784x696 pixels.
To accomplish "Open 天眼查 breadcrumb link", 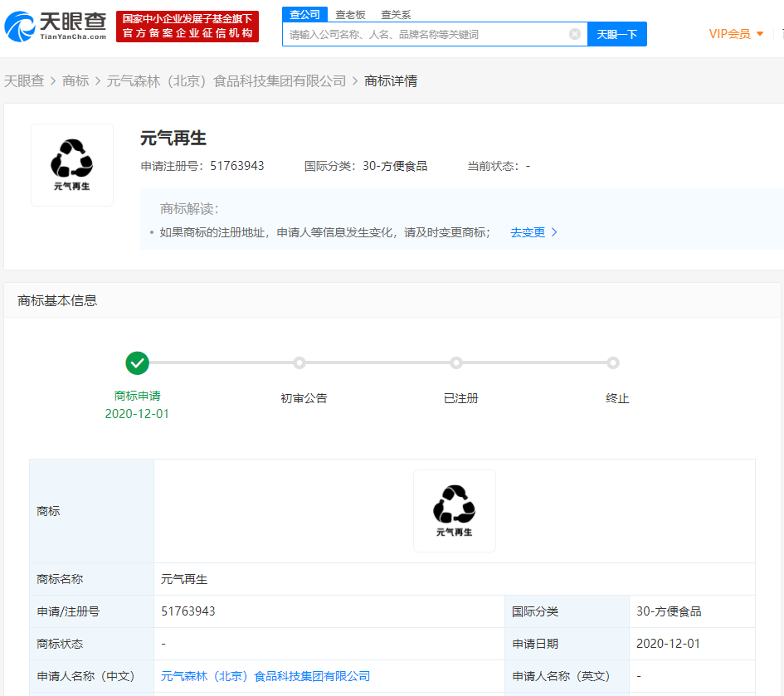I will [24, 81].
